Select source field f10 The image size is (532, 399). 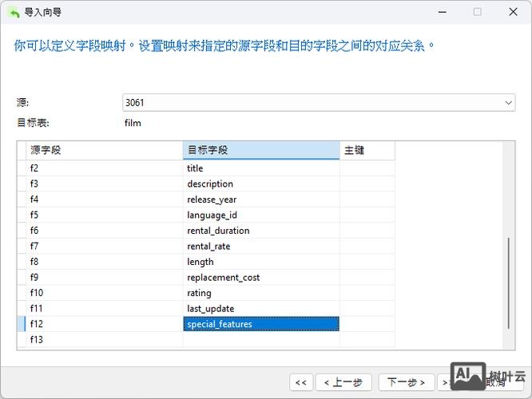tap(104, 293)
